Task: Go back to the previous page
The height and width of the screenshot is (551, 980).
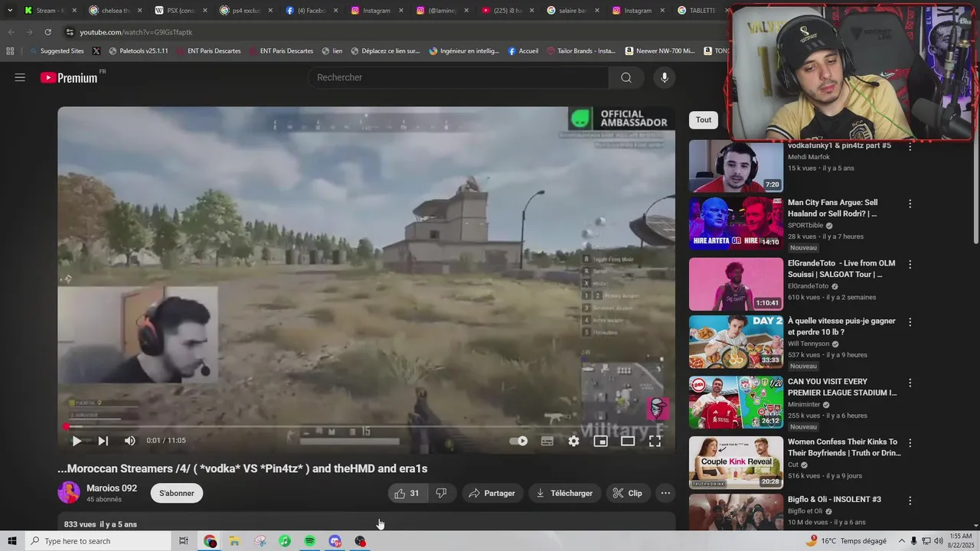Action: click(x=11, y=32)
